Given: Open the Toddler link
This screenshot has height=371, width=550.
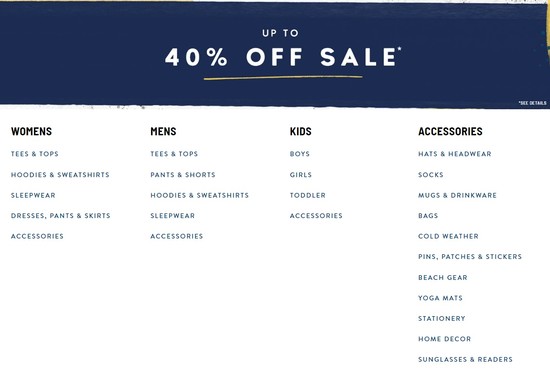Looking at the screenshot, I should click(x=308, y=195).
